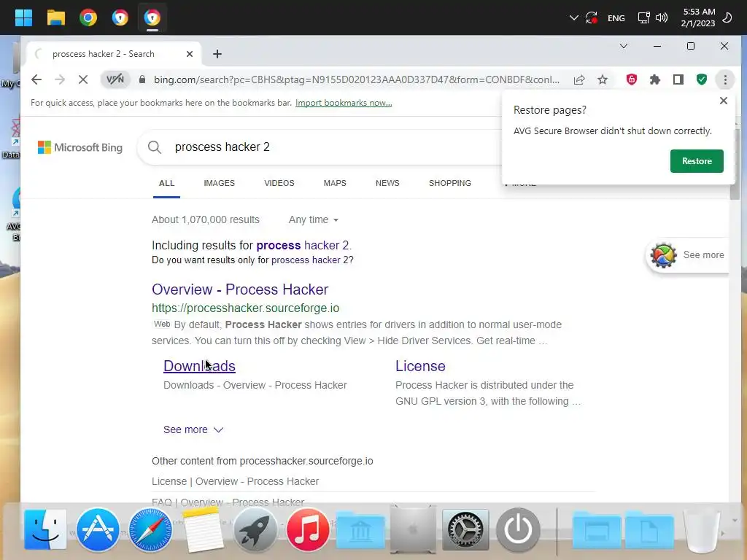Open the tab search chevron
The width and height of the screenshot is (747, 560).
coord(623,46)
